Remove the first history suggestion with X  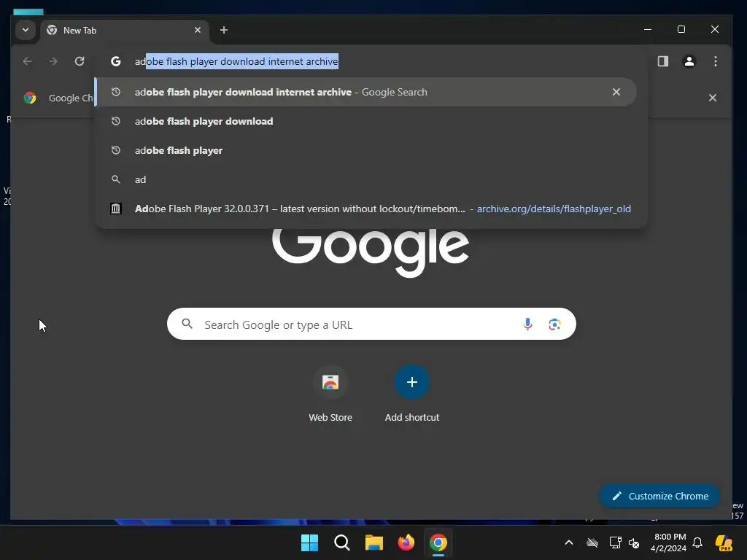(x=616, y=92)
